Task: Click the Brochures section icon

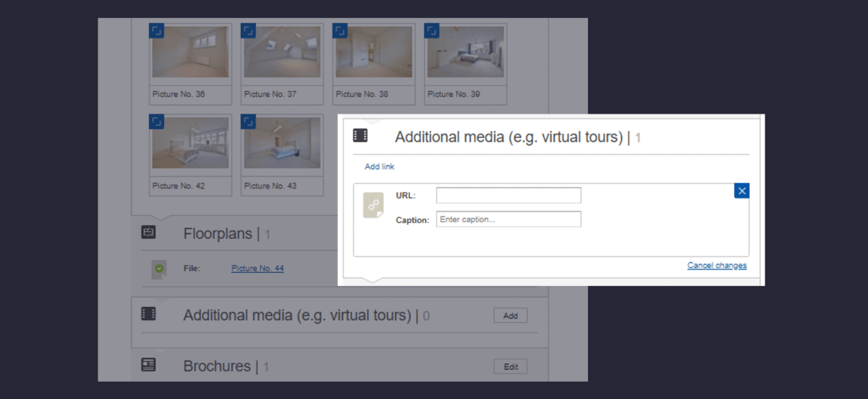Action: click(x=148, y=365)
